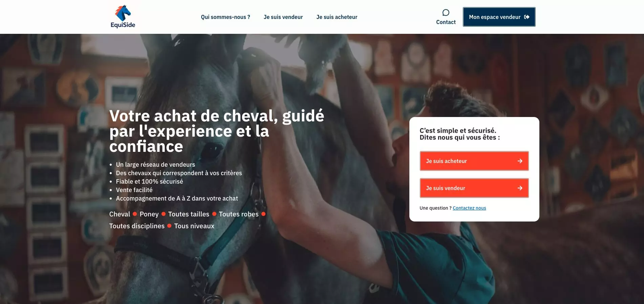Open the Qui sommes-nous ? menu item

pyautogui.click(x=226, y=17)
